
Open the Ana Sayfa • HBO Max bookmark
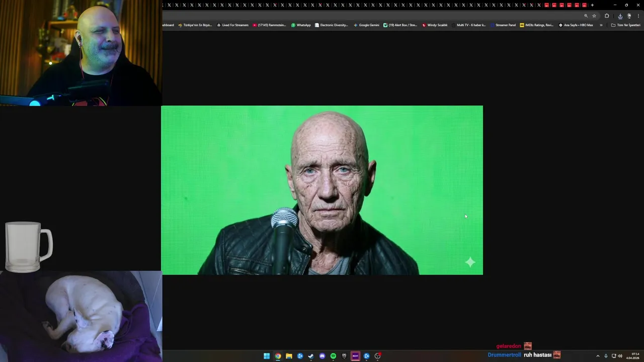(576, 25)
